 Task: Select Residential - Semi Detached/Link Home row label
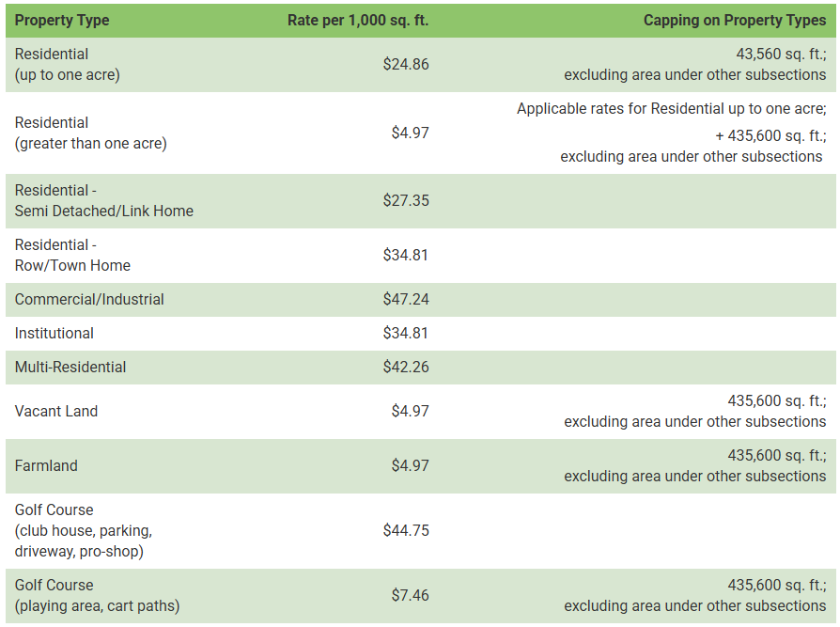[x=103, y=200]
